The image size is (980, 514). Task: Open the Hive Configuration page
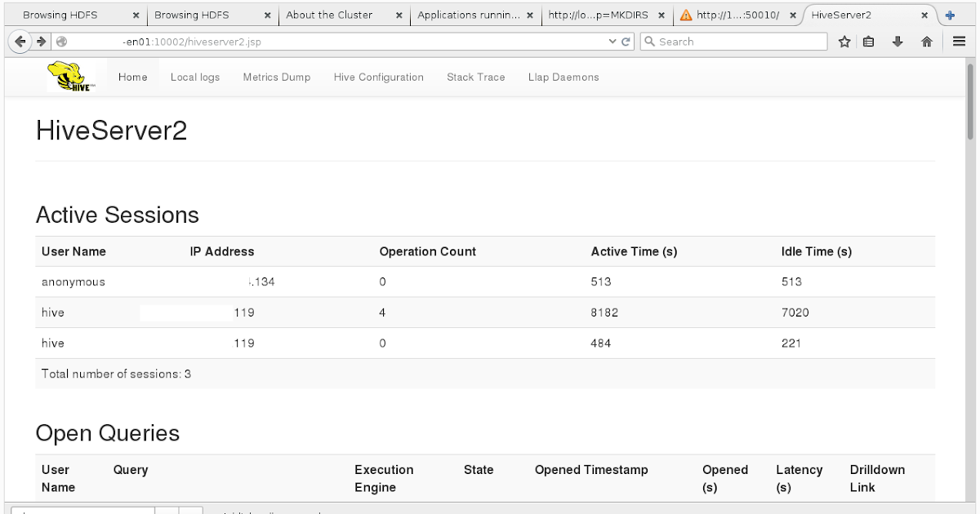point(378,77)
